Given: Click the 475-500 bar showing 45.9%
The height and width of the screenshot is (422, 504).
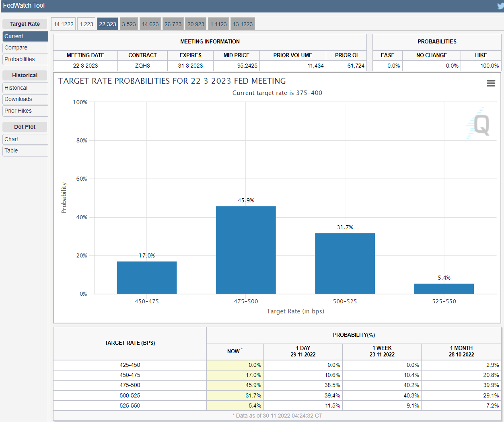Looking at the screenshot, I should click(x=246, y=250).
